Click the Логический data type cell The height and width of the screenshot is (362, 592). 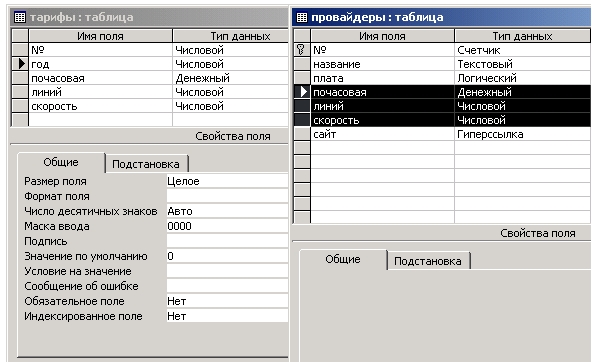(523, 78)
